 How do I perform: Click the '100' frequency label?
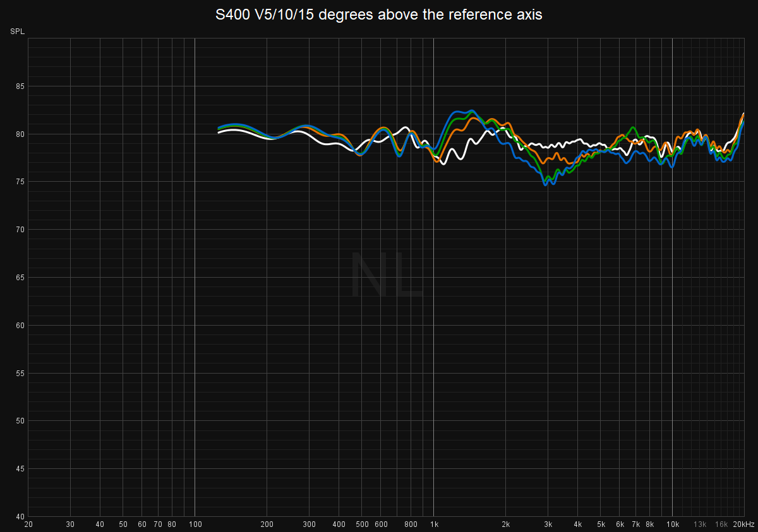click(195, 524)
